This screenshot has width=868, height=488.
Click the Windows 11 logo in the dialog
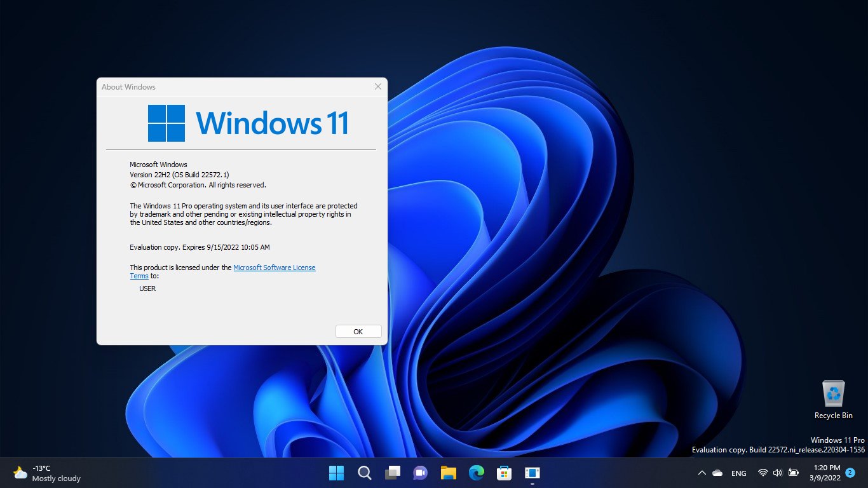pyautogui.click(x=248, y=123)
